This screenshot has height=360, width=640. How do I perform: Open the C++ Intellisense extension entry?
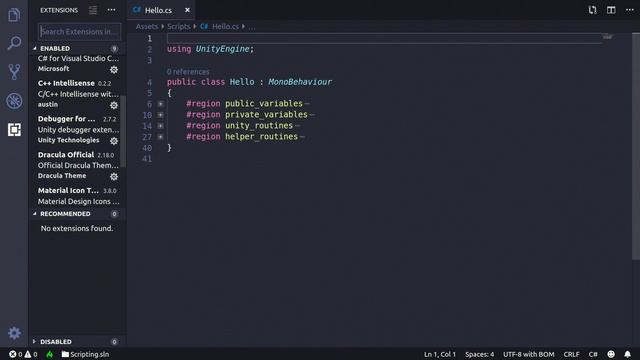tap(78, 94)
